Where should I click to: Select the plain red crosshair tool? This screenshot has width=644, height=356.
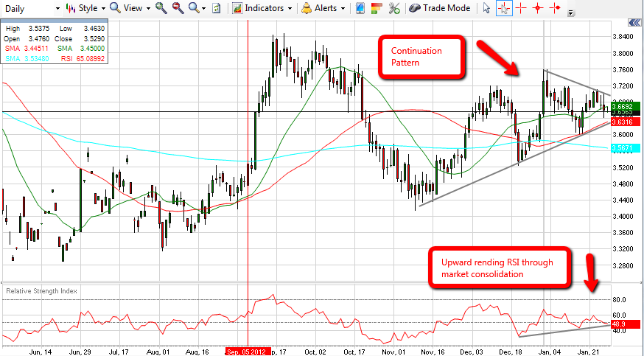522,9
